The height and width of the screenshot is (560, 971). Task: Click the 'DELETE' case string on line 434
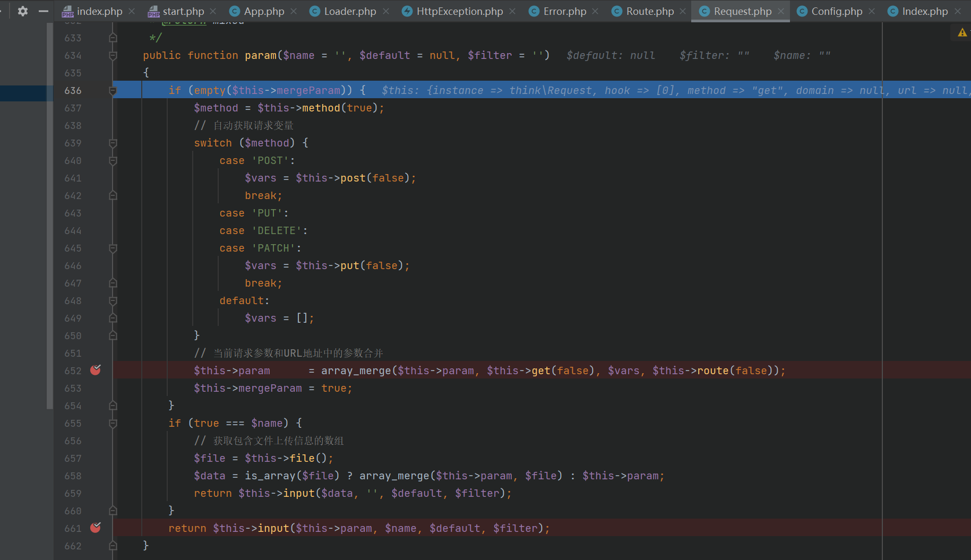coord(277,230)
